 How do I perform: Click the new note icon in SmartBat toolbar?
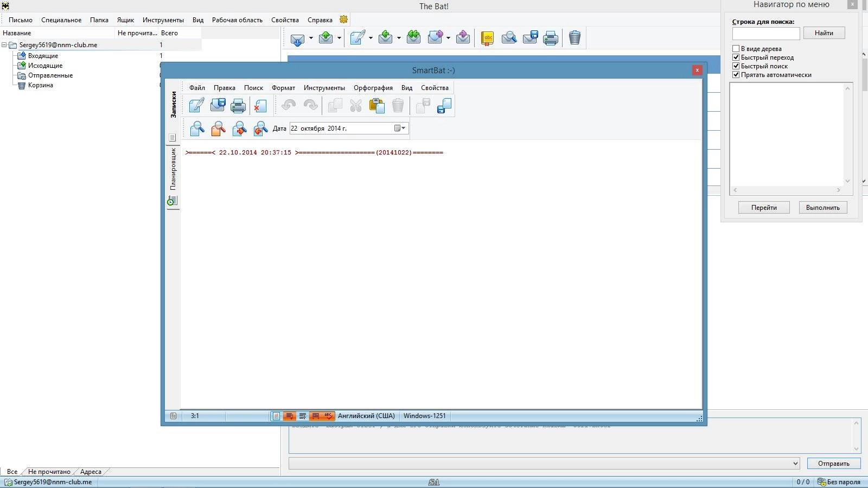pos(196,105)
